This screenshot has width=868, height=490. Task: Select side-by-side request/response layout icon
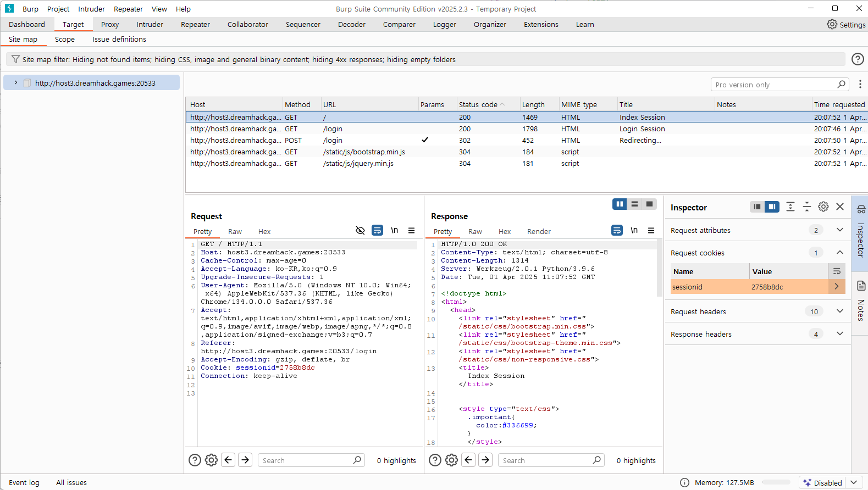(x=620, y=204)
